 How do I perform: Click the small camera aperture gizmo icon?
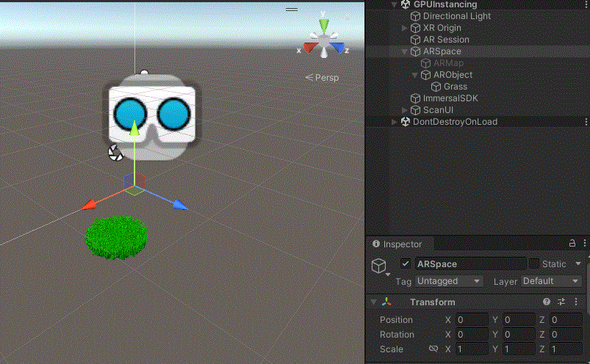(x=115, y=153)
